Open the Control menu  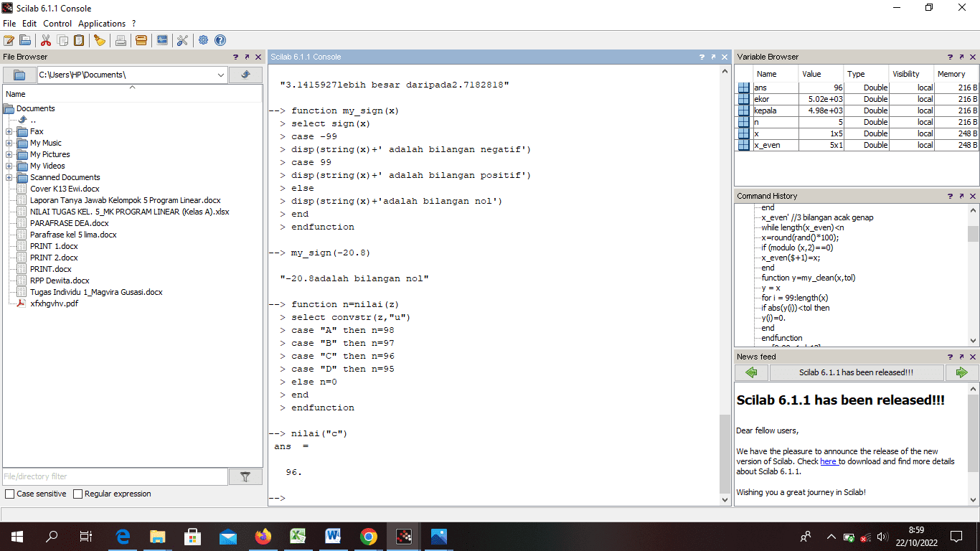[57, 24]
